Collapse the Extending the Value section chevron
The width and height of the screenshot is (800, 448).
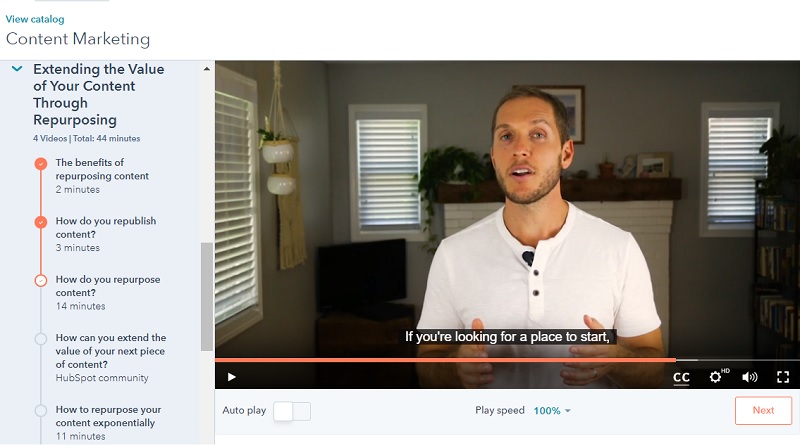(x=17, y=68)
